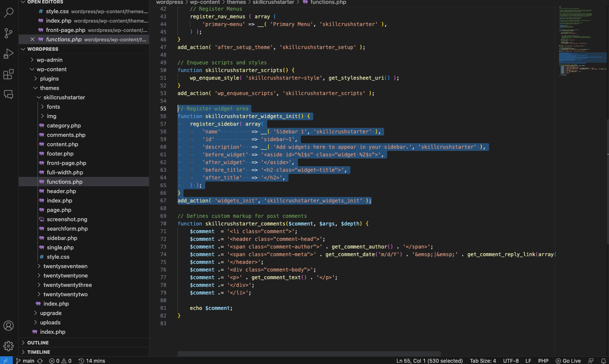Click Ln 55, Col 1 cursor position indicator
609x364 pixels.
pyautogui.click(x=429, y=361)
